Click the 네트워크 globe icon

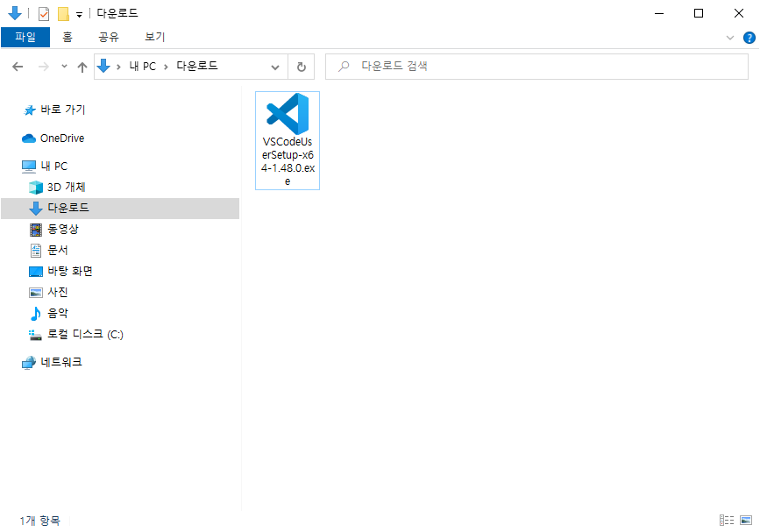[29, 363]
